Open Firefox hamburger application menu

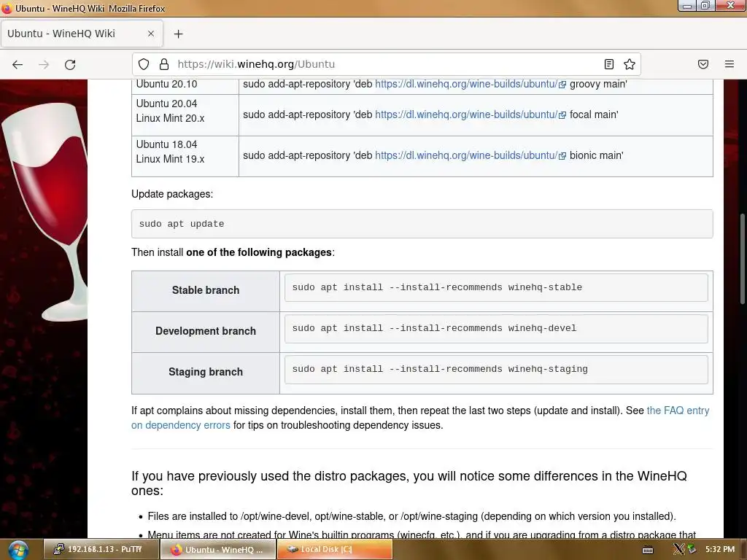click(x=729, y=64)
